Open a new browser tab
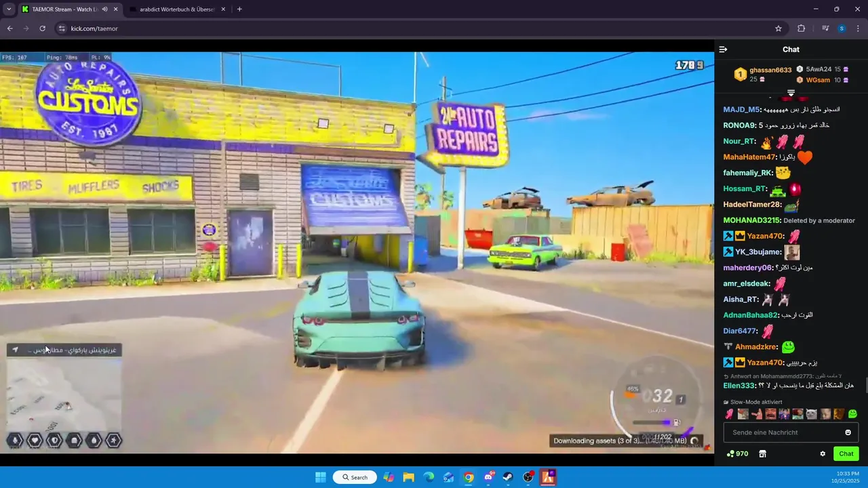This screenshot has height=488, width=868. coord(239,9)
